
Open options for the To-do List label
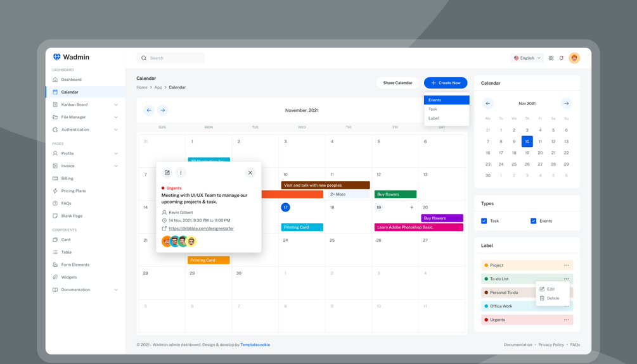566,279
